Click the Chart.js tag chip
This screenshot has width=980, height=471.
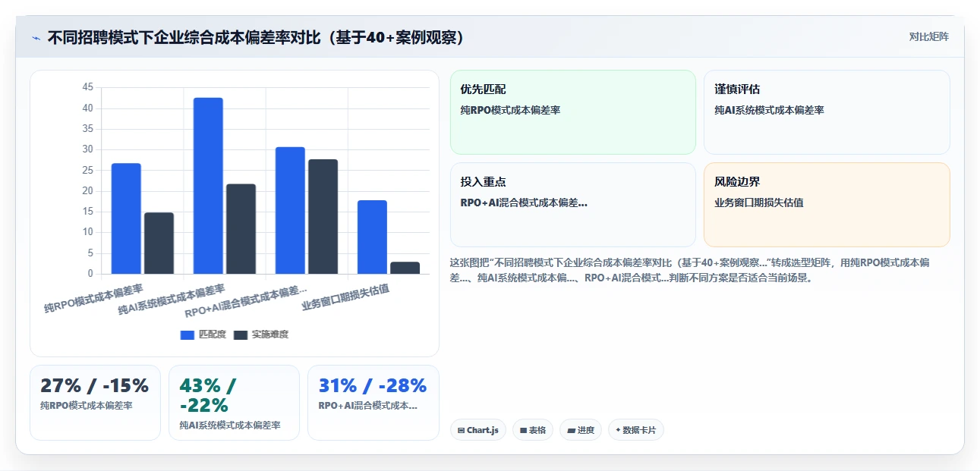(x=478, y=430)
